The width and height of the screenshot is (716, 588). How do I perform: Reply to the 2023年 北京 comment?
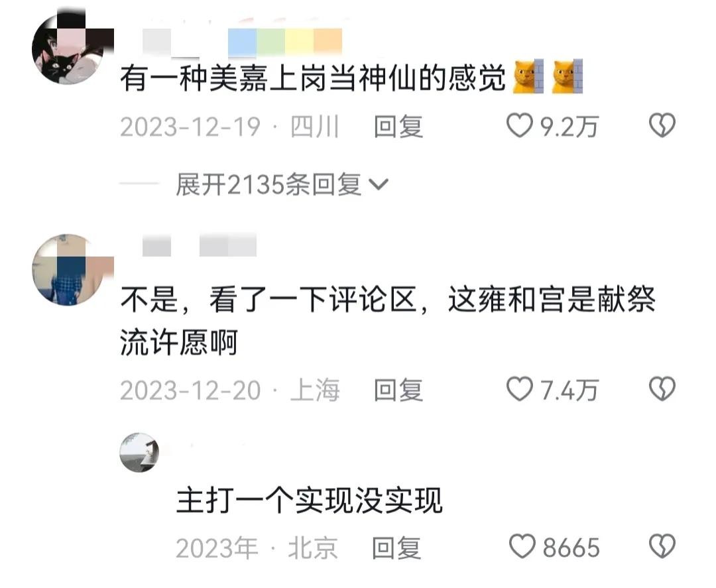pos(396,548)
